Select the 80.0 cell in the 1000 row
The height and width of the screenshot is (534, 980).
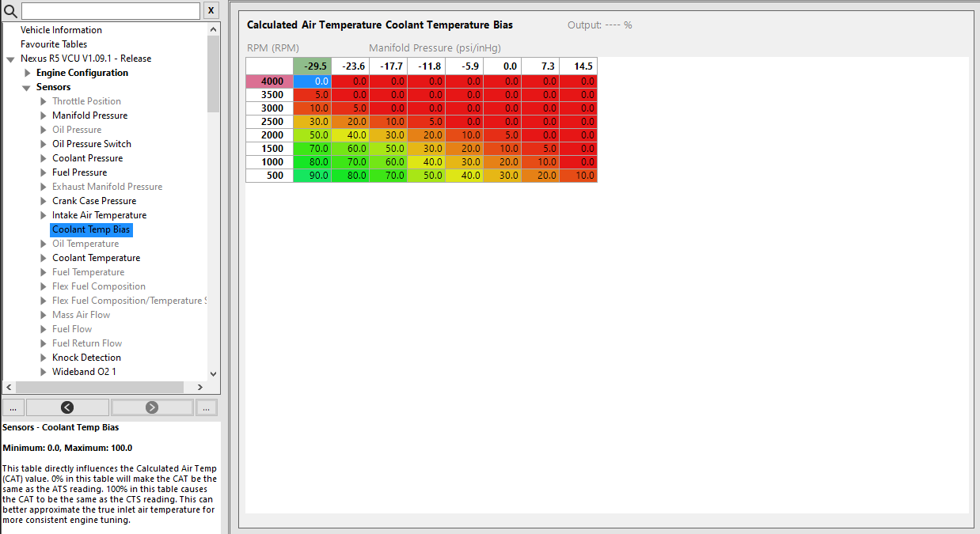coord(312,162)
